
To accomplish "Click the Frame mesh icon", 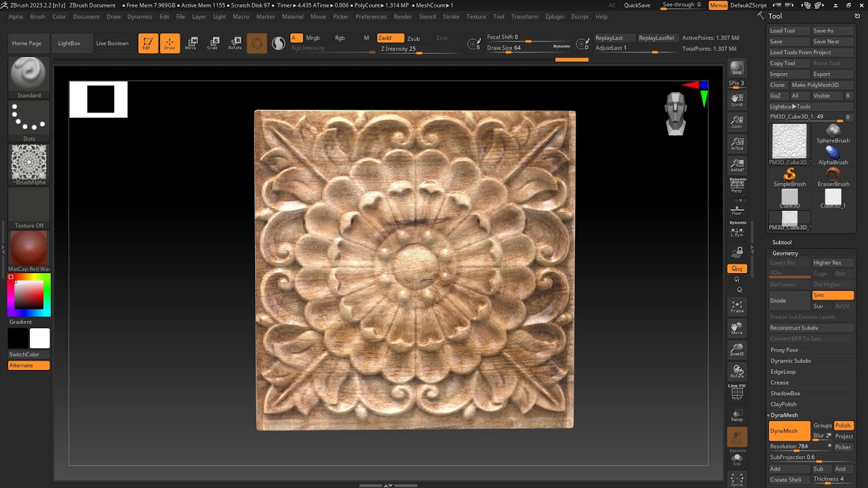I will pos(737,307).
